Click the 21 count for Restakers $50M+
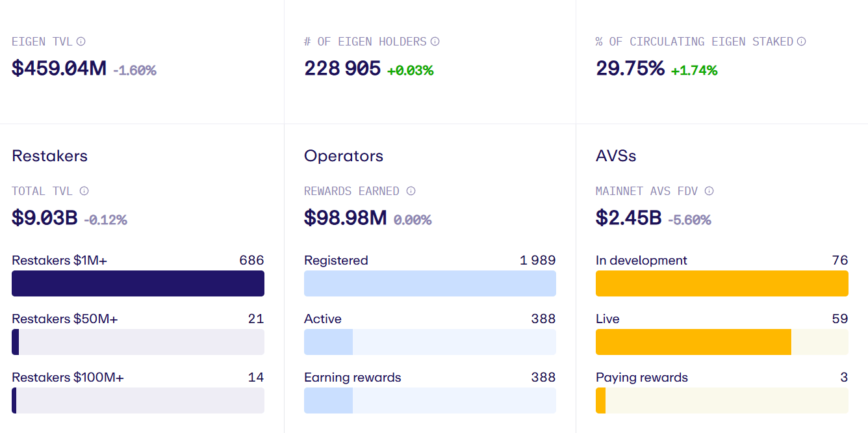 point(256,319)
